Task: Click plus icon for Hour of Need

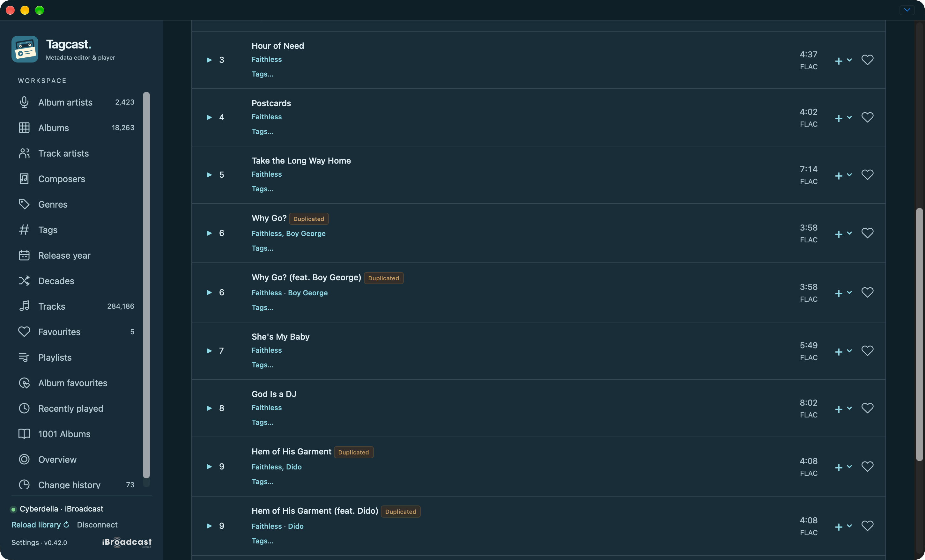Action: pos(839,61)
